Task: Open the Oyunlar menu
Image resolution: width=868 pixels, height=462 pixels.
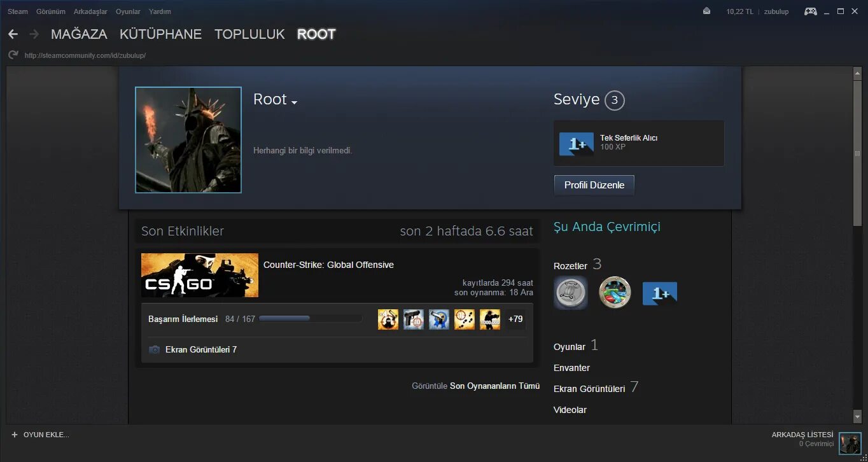Action: point(128,11)
